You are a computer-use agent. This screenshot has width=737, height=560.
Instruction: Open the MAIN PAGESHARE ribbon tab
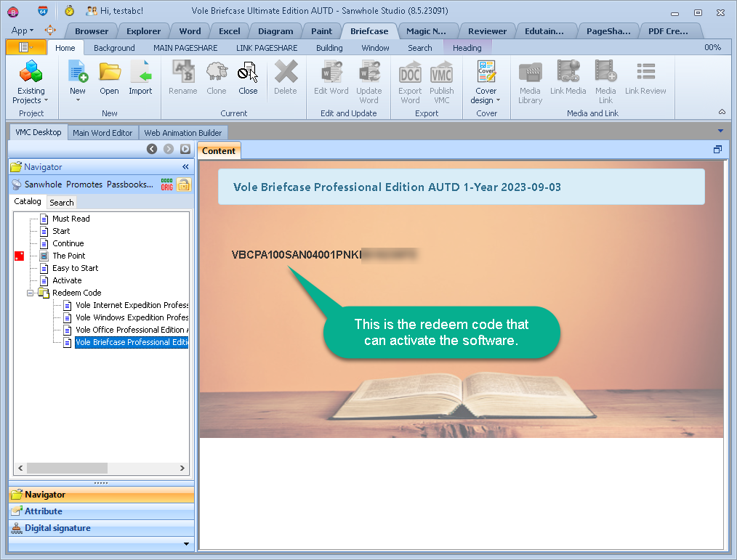coord(185,48)
